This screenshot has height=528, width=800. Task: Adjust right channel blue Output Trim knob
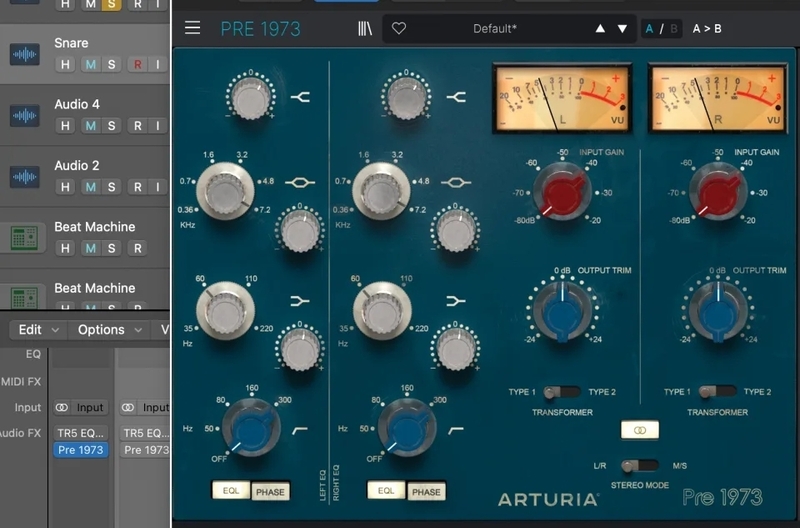point(718,312)
